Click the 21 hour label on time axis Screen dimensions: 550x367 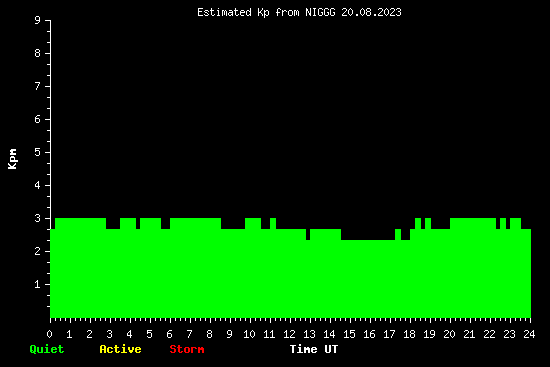pos(469,334)
